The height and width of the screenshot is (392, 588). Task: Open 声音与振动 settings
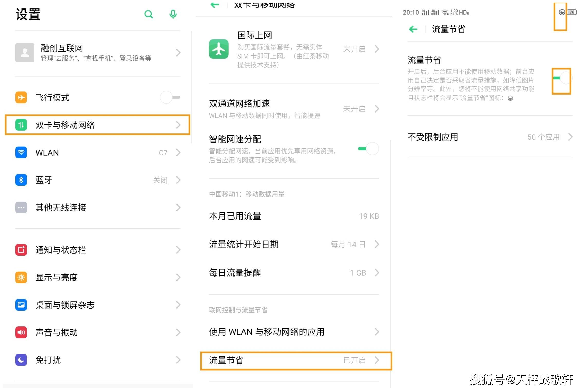(98, 332)
